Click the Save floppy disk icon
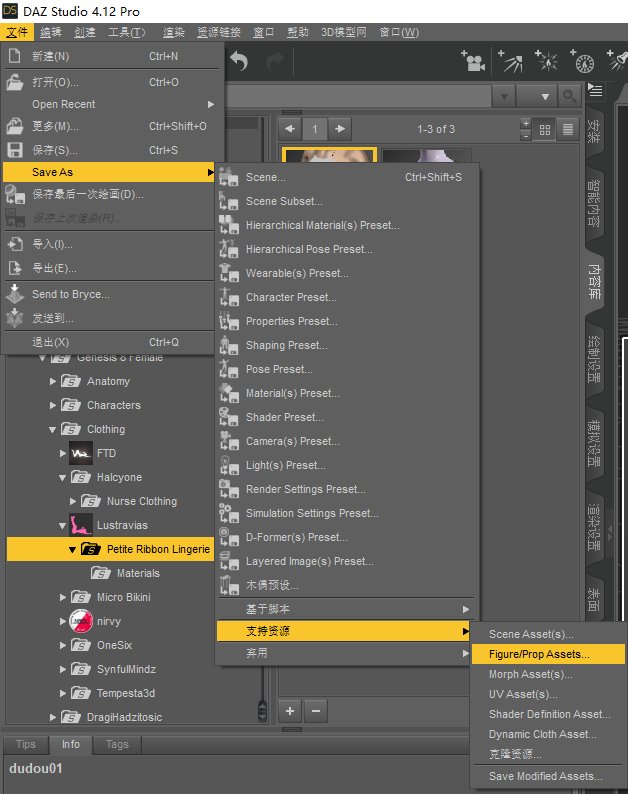 pos(15,150)
